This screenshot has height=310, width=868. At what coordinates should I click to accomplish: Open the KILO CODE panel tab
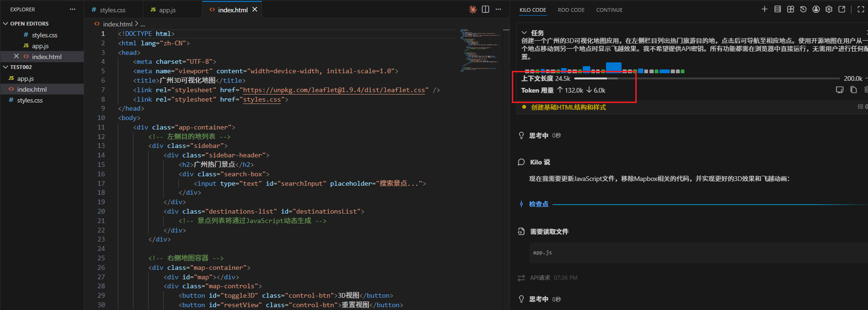[533, 10]
